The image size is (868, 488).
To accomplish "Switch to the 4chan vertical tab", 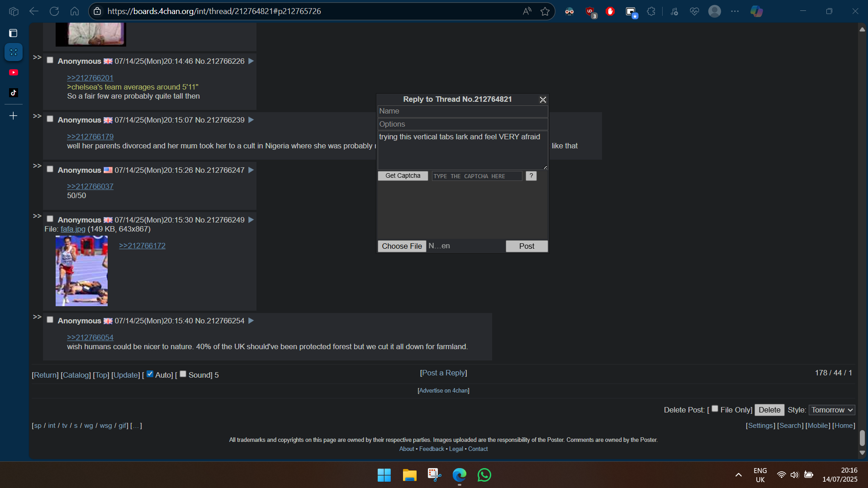I will pyautogui.click(x=14, y=52).
